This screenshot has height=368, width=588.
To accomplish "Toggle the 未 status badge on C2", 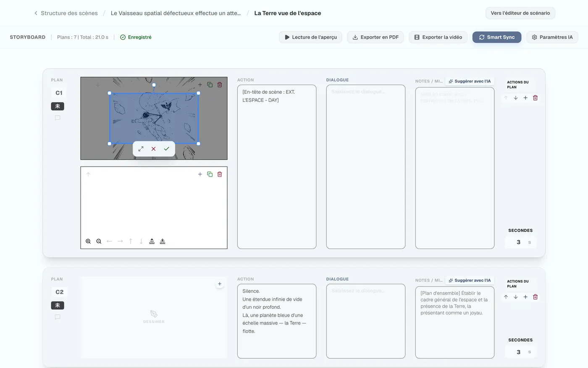I will coord(58,305).
